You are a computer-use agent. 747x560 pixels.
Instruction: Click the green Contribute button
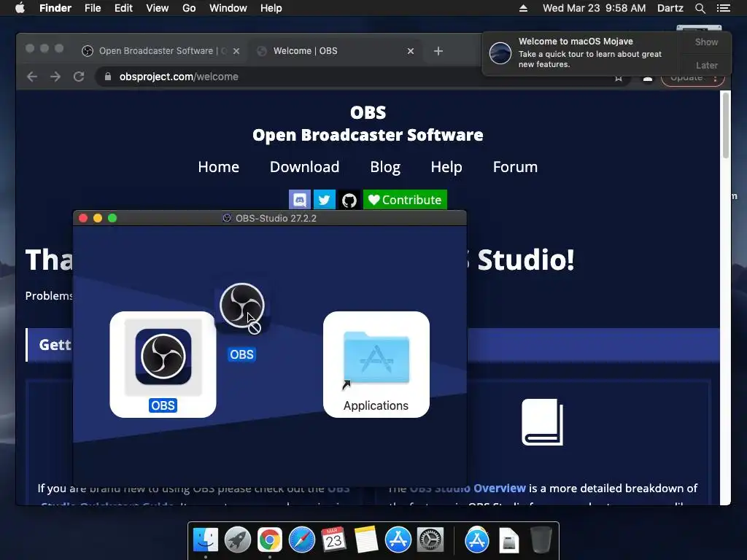405,200
